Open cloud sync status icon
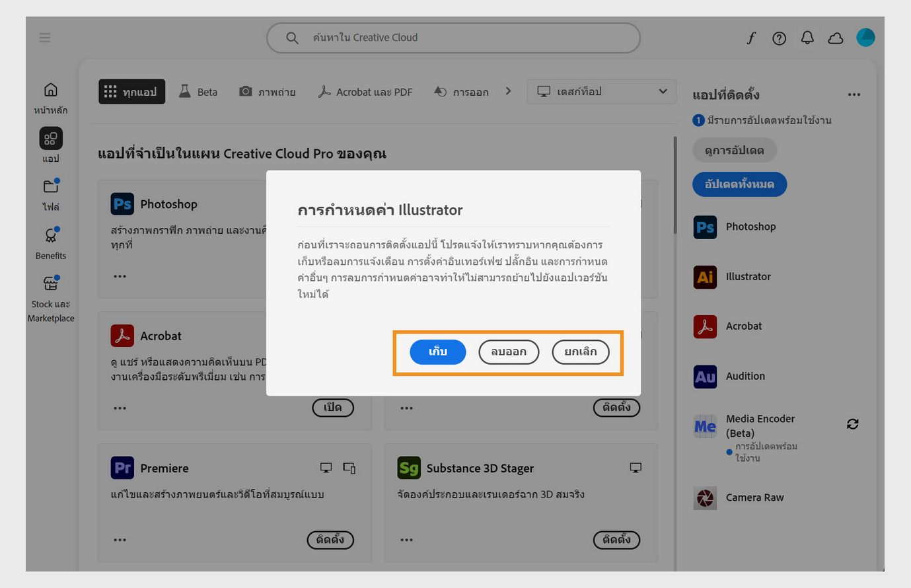911x588 pixels. tap(836, 38)
